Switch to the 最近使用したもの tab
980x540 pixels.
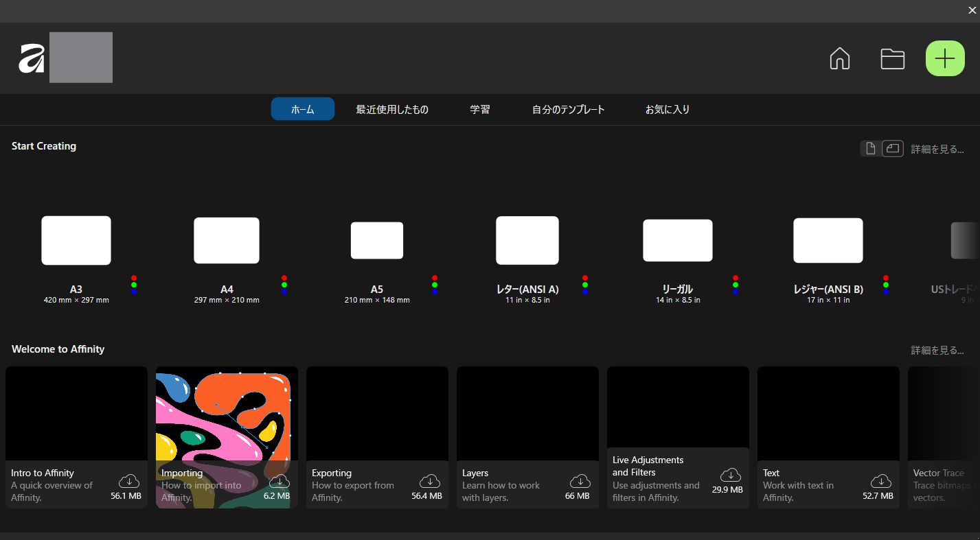391,109
